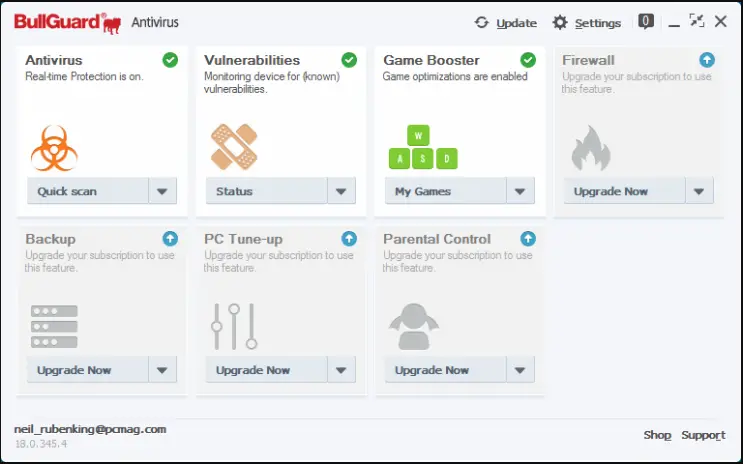
Task: Click the Game Booster WASD keys icon
Action: (x=422, y=147)
